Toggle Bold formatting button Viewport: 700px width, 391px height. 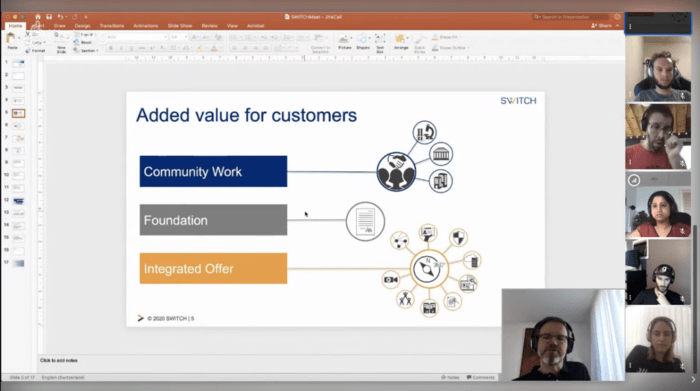(111, 48)
